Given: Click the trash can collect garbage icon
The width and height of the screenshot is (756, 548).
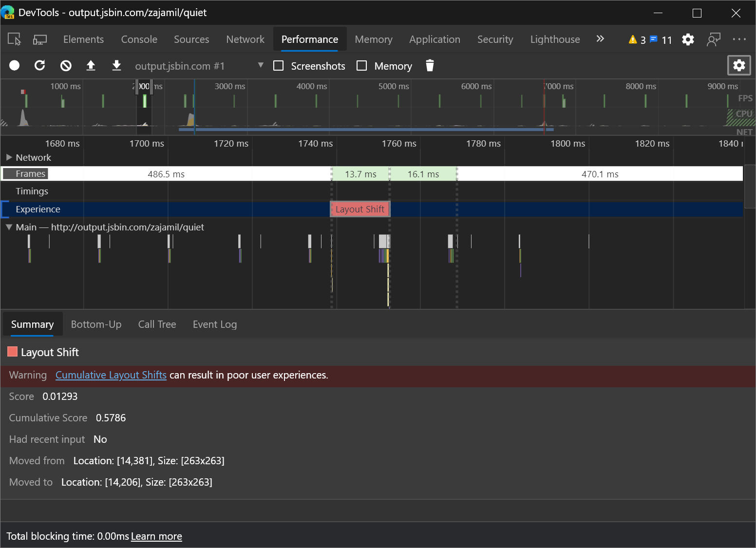Looking at the screenshot, I should pyautogui.click(x=430, y=65).
